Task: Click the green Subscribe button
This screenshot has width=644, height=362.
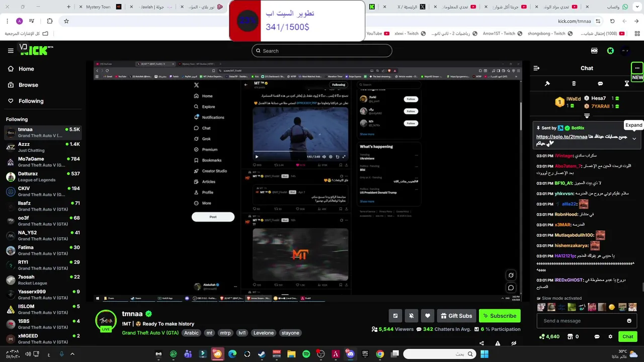Action: point(500,316)
